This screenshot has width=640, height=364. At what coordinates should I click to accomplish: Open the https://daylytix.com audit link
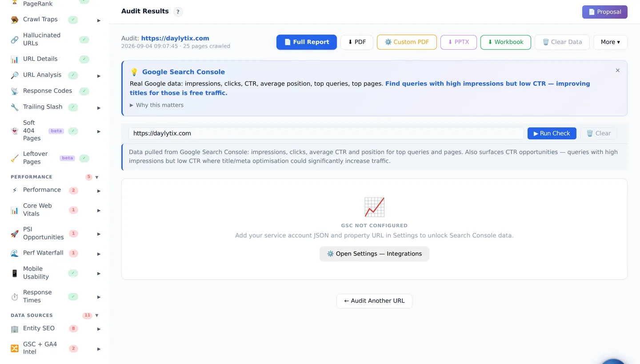pos(175,39)
